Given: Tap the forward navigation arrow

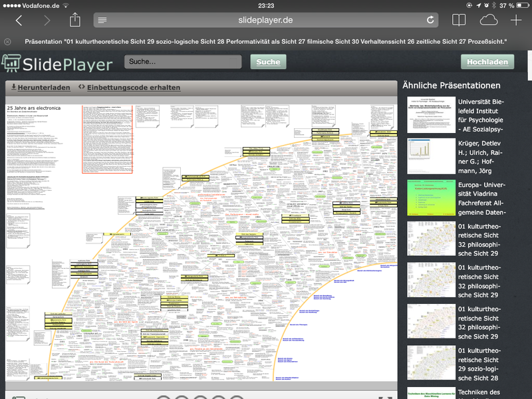Looking at the screenshot, I should pos(47,21).
